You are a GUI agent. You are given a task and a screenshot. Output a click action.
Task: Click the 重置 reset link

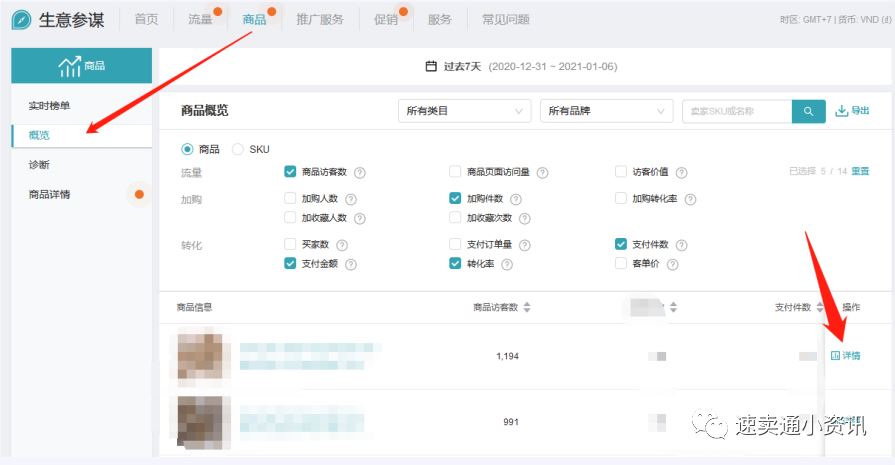pos(860,171)
